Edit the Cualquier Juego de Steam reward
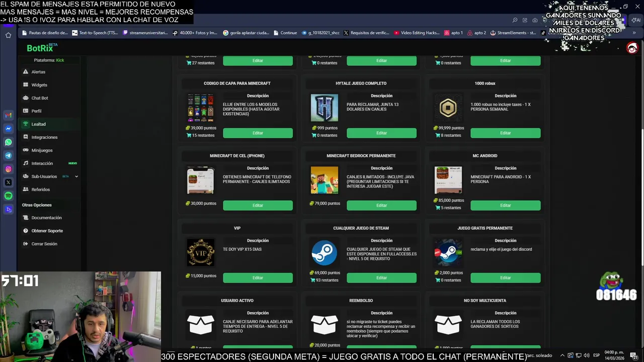Image resolution: width=644 pixels, height=362 pixels. pyautogui.click(x=381, y=278)
